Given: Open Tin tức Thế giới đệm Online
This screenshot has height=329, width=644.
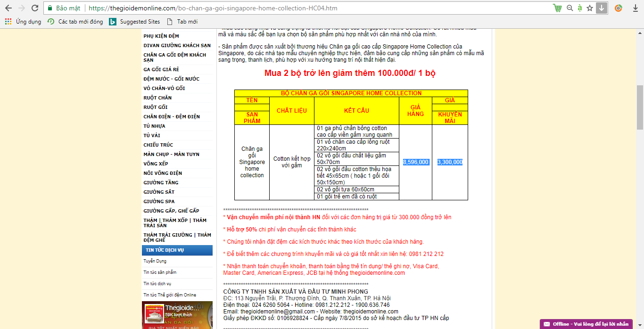Looking at the screenshot, I should pyautogui.click(x=170, y=295).
